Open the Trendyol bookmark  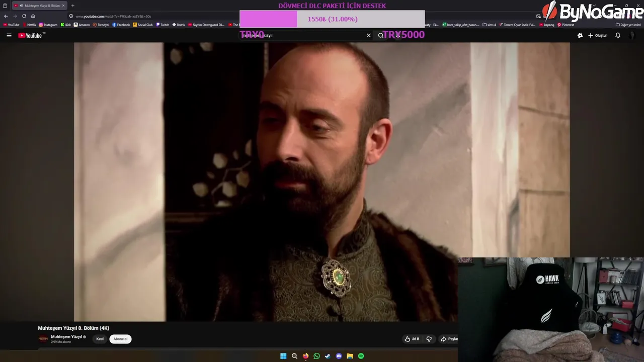(101, 25)
